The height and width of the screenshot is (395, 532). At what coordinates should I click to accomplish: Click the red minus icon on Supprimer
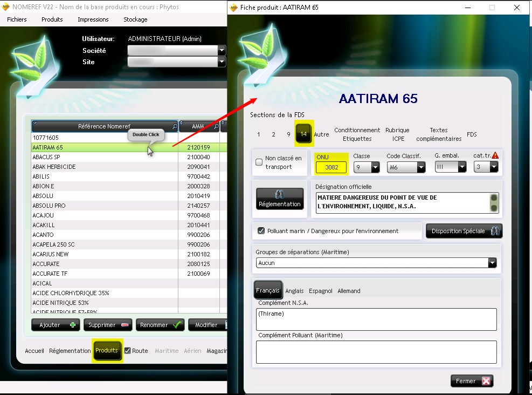(x=125, y=325)
